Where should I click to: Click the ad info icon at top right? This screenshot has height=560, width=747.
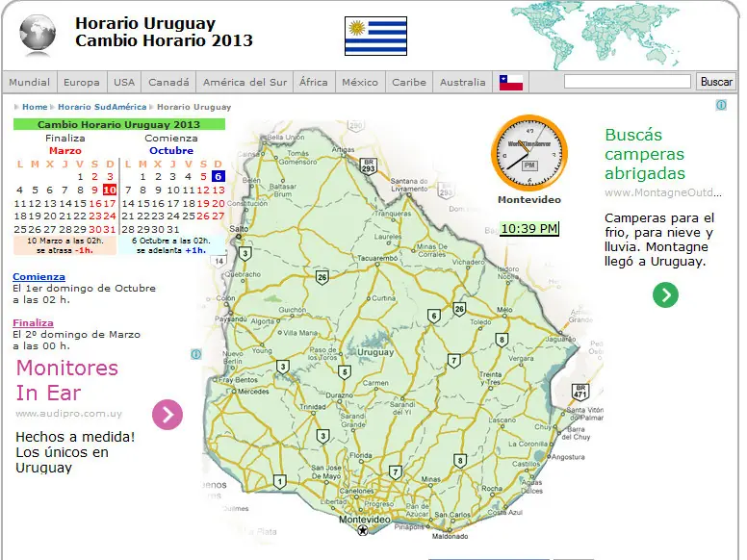pyautogui.click(x=721, y=105)
